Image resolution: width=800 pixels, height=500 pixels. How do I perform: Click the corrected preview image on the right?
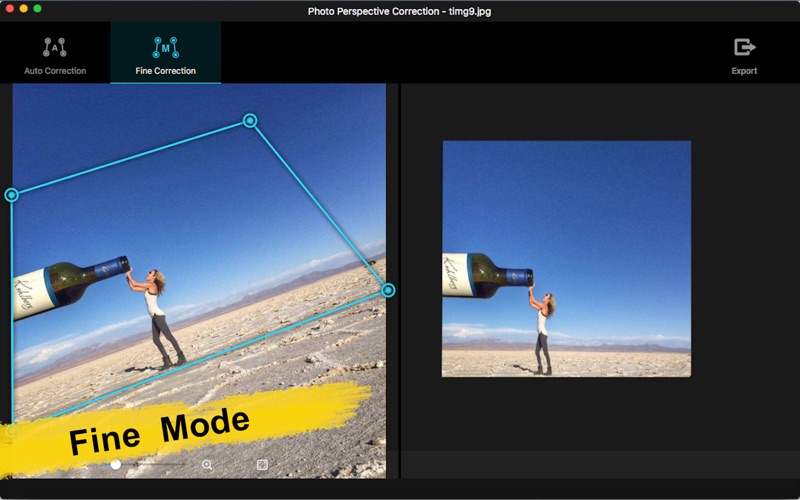click(566, 258)
